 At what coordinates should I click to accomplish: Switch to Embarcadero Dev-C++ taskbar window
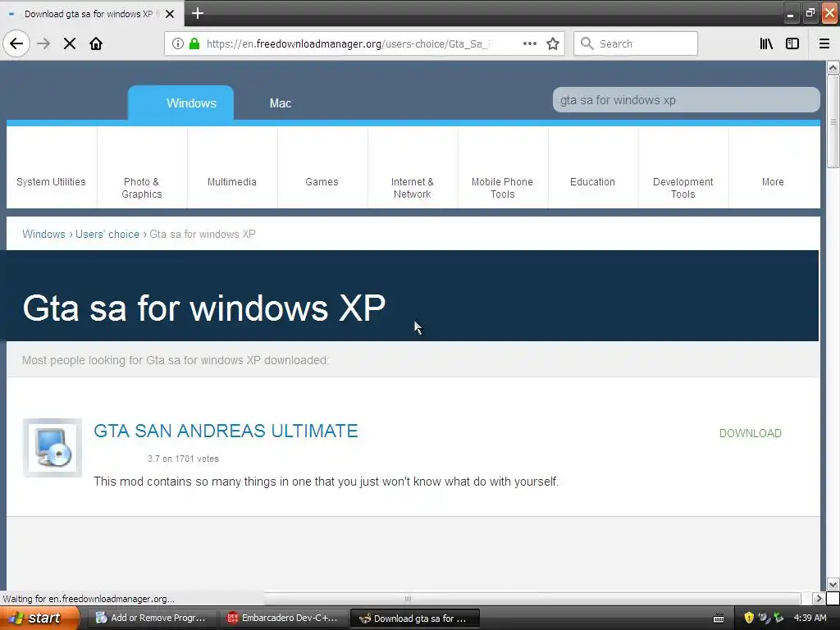tap(283, 618)
